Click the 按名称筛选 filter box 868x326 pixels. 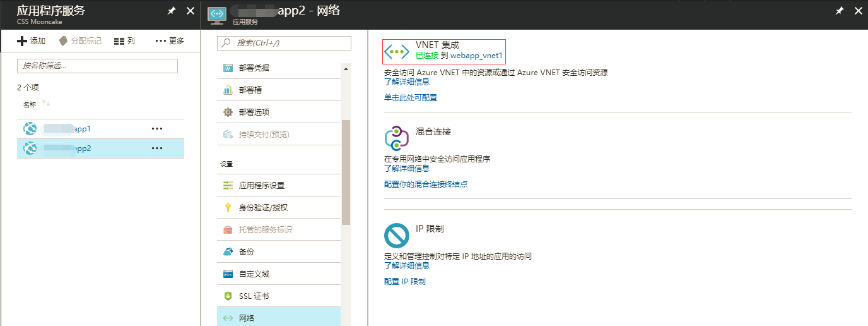[97, 66]
